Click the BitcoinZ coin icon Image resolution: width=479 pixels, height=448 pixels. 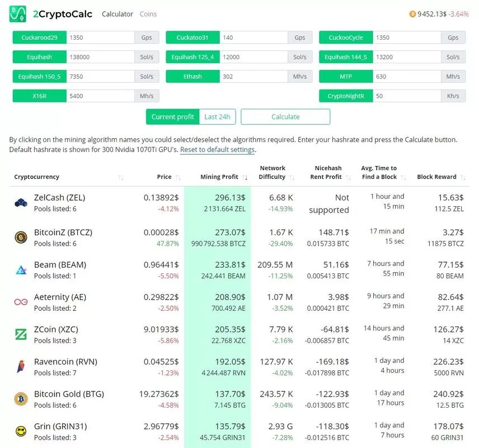(x=21, y=237)
